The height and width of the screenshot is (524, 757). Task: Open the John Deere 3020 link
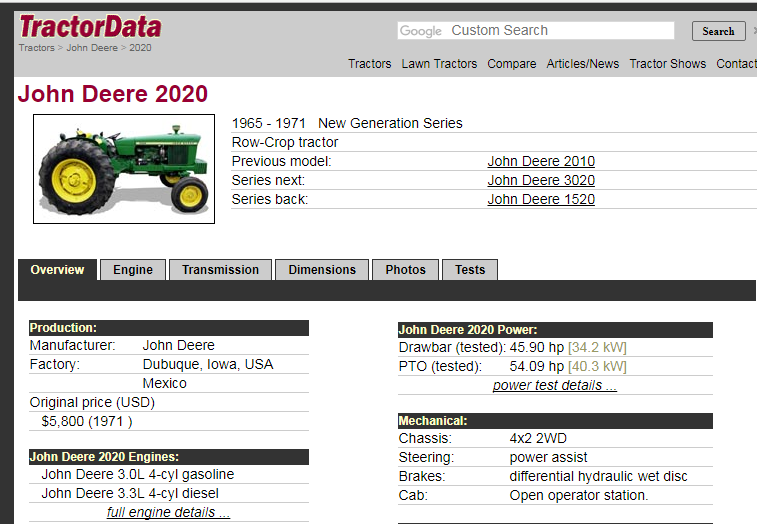[x=540, y=181]
